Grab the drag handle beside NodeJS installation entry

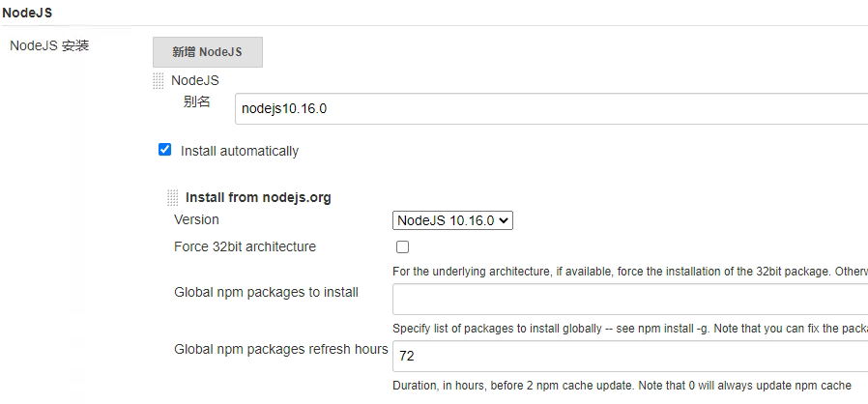click(159, 81)
